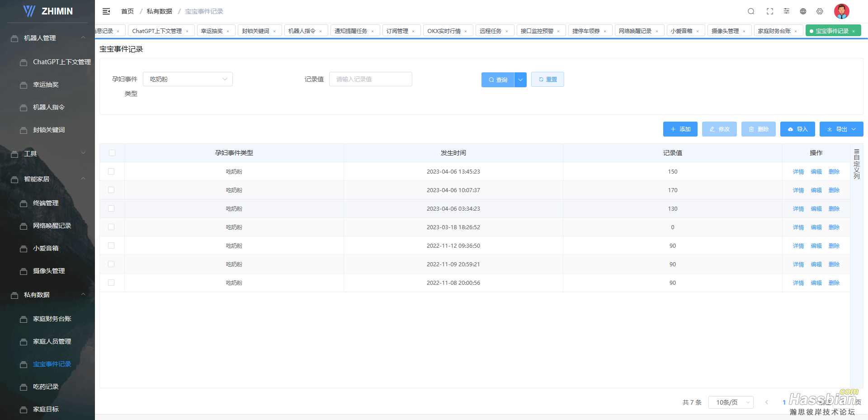The image size is (868, 420).
Task: Switch to the 捷停车领券 tab
Action: coord(586,31)
